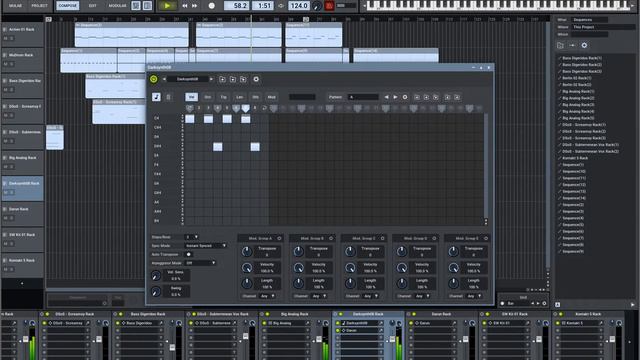Go to next pattern arrow

click(x=395, y=97)
